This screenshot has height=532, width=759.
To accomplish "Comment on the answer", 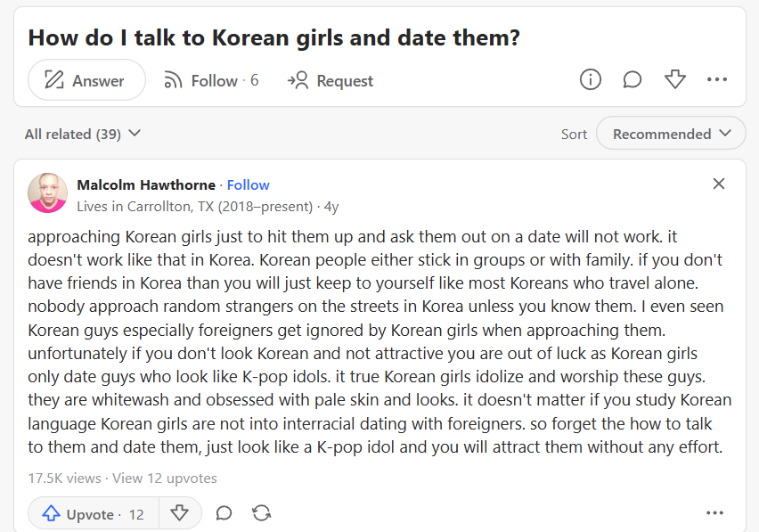I will 224,513.
